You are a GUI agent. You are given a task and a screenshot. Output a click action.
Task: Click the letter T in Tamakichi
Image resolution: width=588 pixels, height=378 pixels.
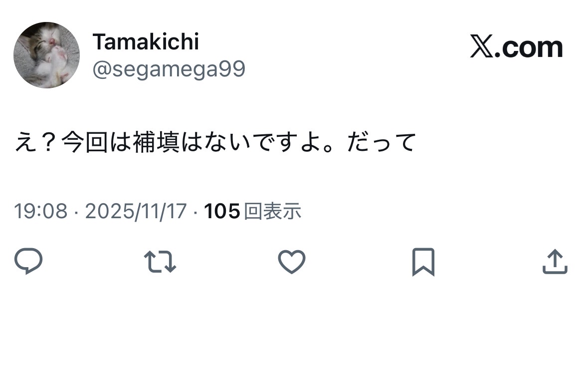point(99,42)
